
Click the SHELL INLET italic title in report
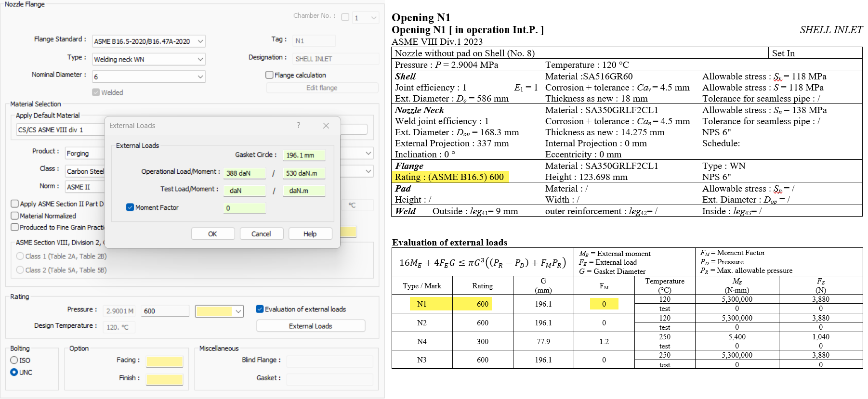tap(831, 29)
